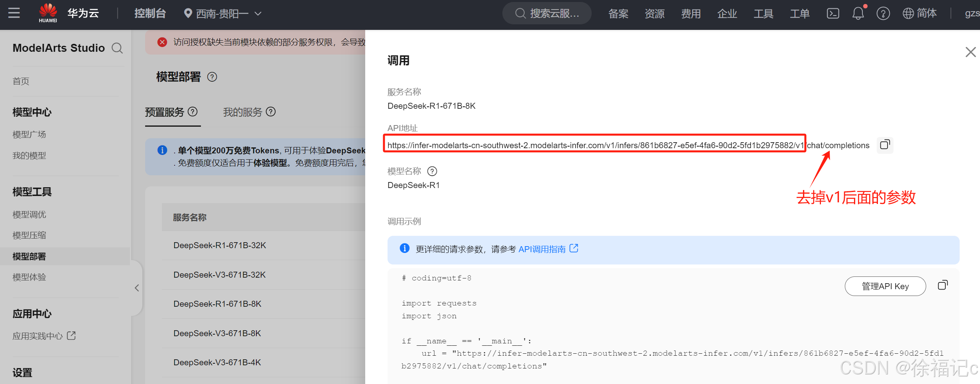Switch language via 简体 globe
The width and height of the screenshot is (980, 384).
[x=919, y=14]
